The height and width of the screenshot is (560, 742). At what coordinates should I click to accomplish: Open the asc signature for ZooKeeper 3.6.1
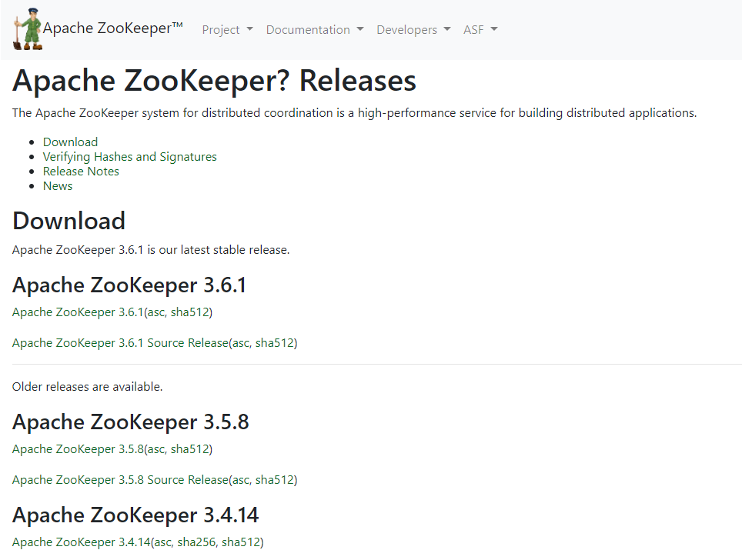click(155, 312)
